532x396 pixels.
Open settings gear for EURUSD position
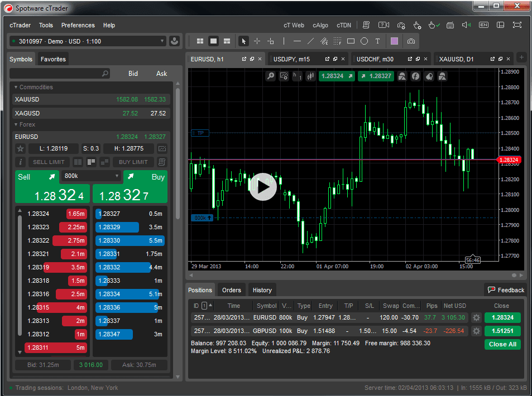(x=476, y=317)
